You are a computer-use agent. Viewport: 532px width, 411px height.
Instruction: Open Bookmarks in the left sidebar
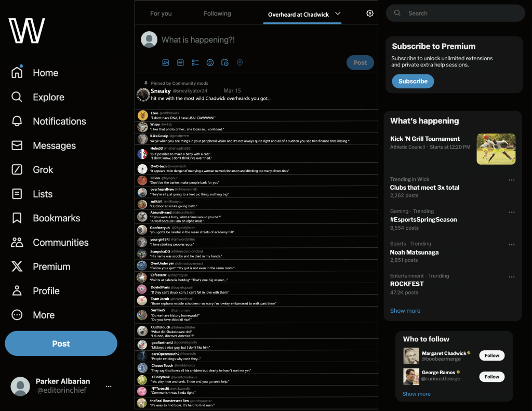(17, 218)
